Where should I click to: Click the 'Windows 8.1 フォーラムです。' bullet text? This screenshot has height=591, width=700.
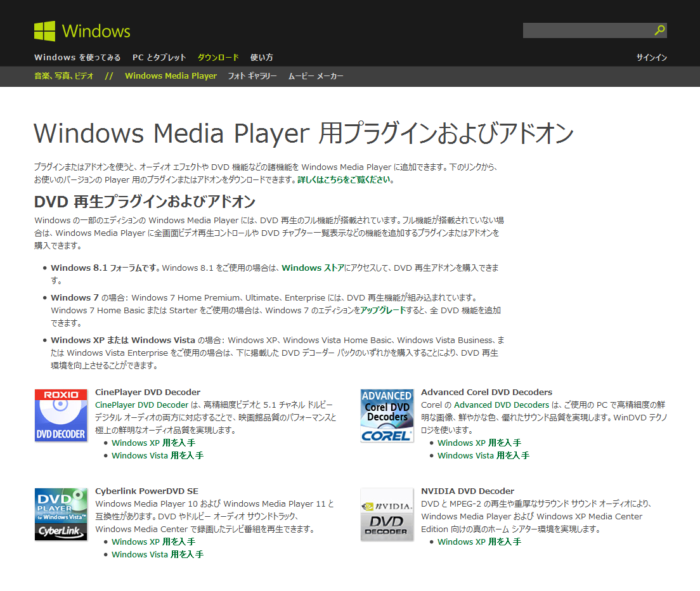pos(105,268)
